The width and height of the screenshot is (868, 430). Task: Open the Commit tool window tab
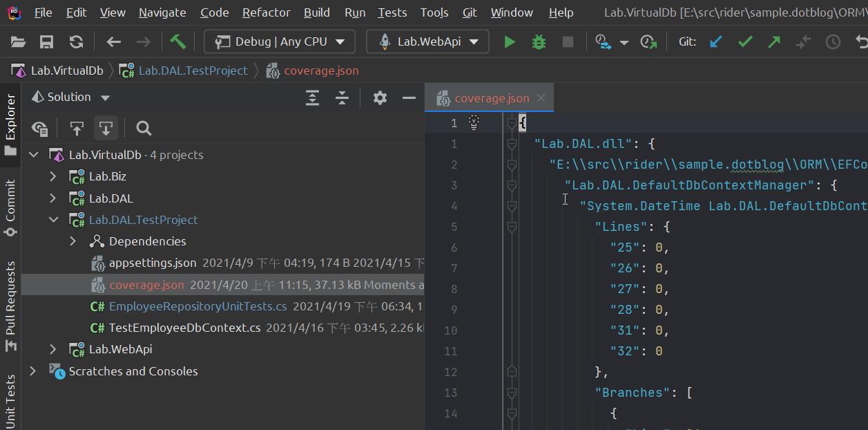pyautogui.click(x=10, y=207)
